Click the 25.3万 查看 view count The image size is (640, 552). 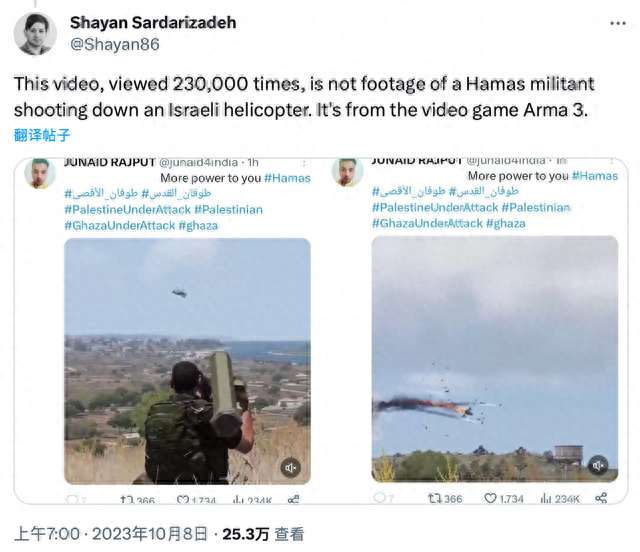pyautogui.click(x=263, y=534)
